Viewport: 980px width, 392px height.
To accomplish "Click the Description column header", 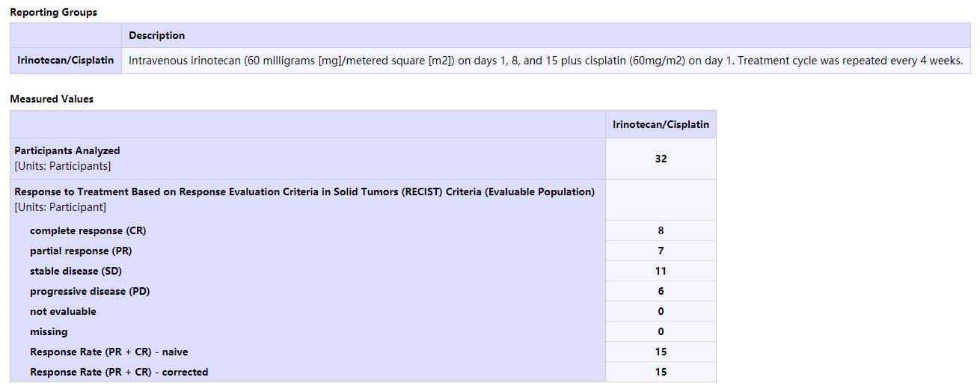I will click(x=156, y=35).
